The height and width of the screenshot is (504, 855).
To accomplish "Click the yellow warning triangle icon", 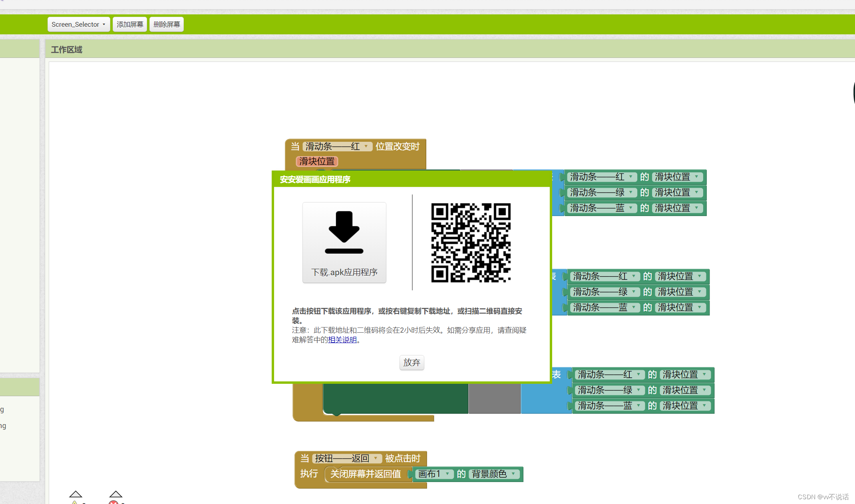I will [74, 502].
